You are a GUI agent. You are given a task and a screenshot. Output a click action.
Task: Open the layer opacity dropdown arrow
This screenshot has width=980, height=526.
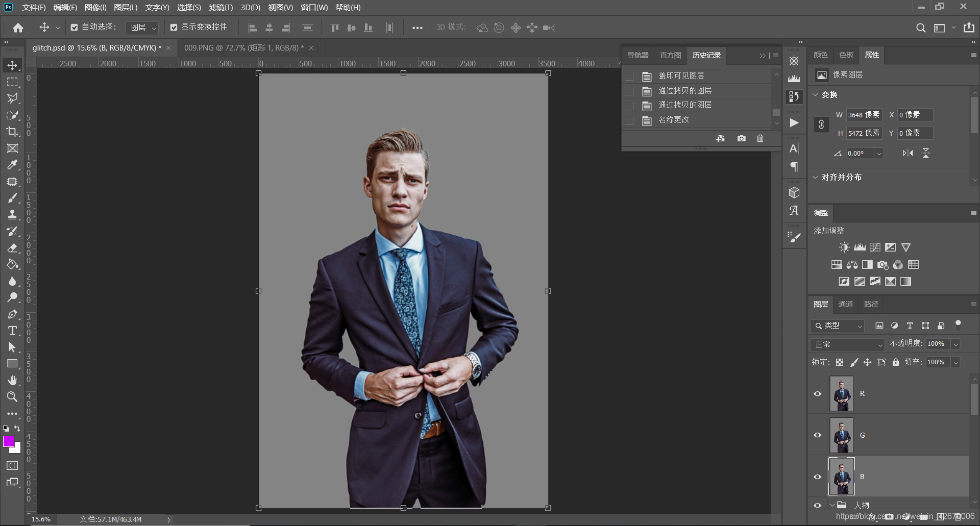[x=955, y=344]
